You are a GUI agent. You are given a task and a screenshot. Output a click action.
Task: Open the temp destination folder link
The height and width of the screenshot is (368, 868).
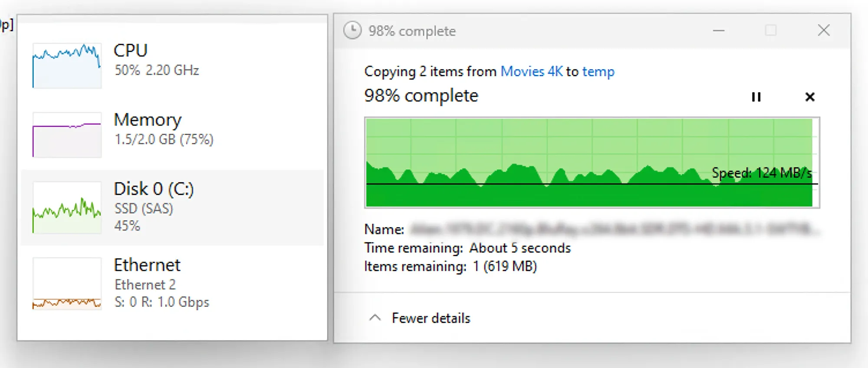pos(598,71)
